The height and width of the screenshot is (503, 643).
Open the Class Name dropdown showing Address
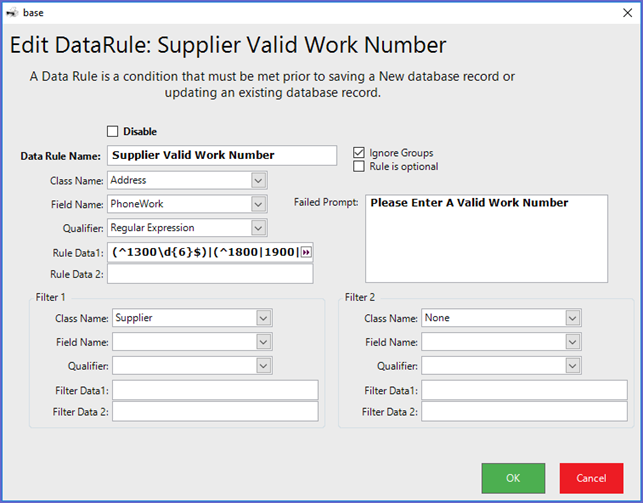point(258,181)
